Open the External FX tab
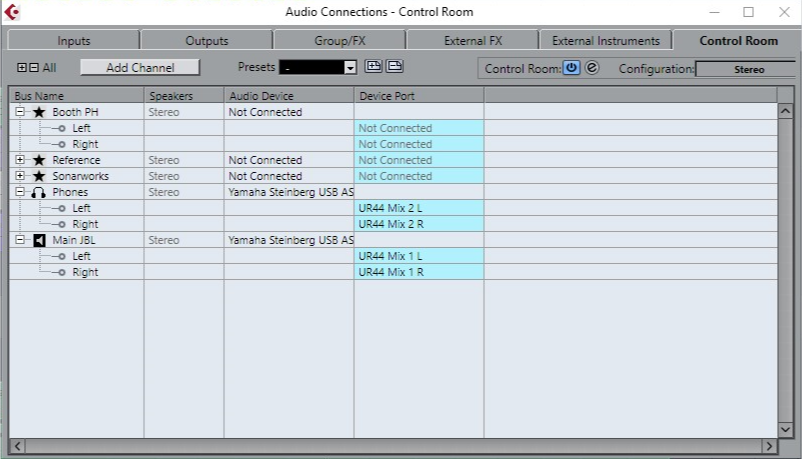802x459 pixels. coord(473,40)
